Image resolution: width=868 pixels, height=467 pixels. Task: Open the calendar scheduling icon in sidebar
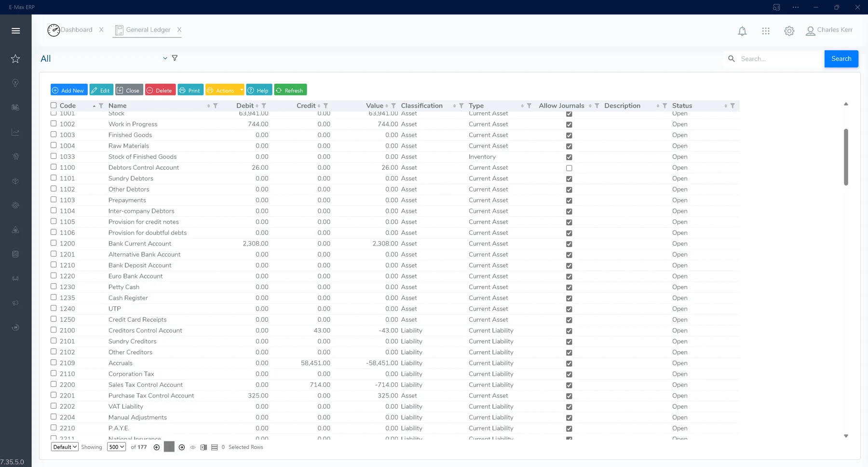[x=15, y=108]
